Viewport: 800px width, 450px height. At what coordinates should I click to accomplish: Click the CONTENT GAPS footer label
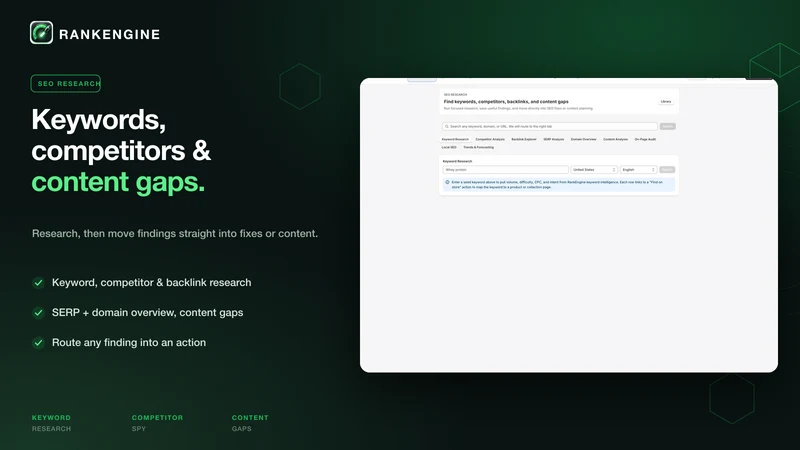(x=250, y=423)
